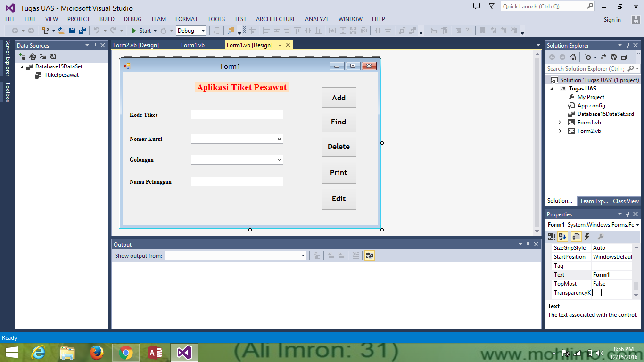Image resolution: width=644 pixels, height=362 pixels.
Task: Toggle word wrap in the Output window
Action: (x=370, y=255)
